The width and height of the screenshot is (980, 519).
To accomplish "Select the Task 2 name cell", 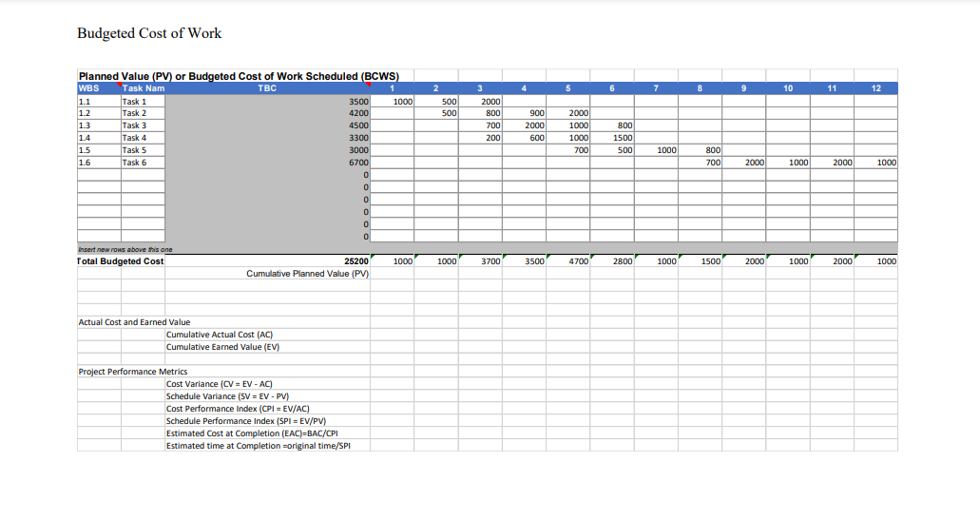I will click(x=144, y=113).
